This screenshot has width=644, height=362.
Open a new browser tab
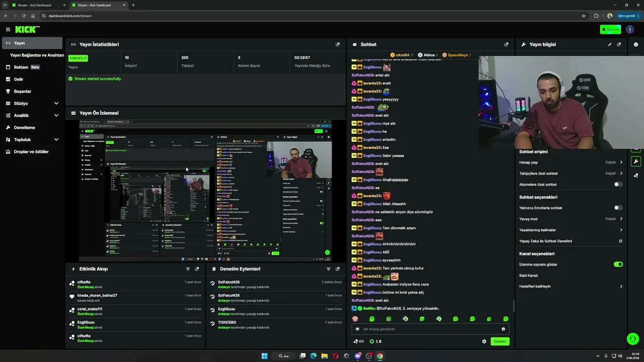(133, 5)
